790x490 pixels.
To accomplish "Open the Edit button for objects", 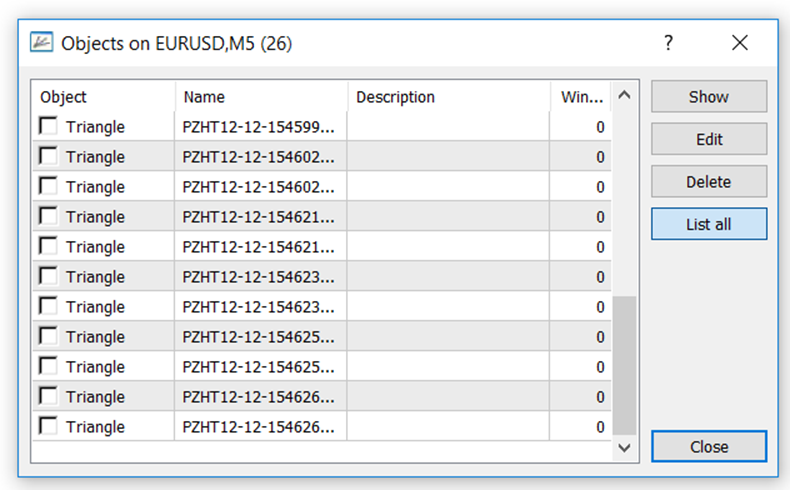I will click(709, 139).
